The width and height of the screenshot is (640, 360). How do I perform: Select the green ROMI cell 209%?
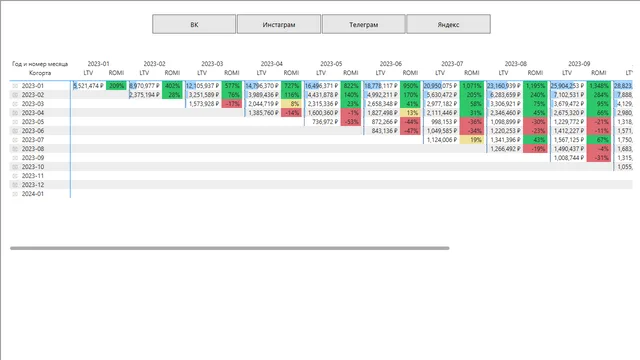(116, 86)
